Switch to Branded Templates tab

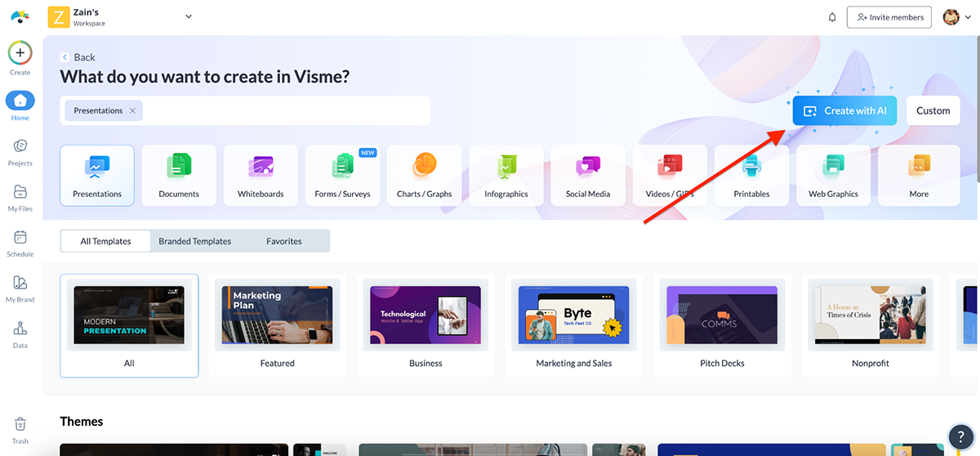click(194, 241)
